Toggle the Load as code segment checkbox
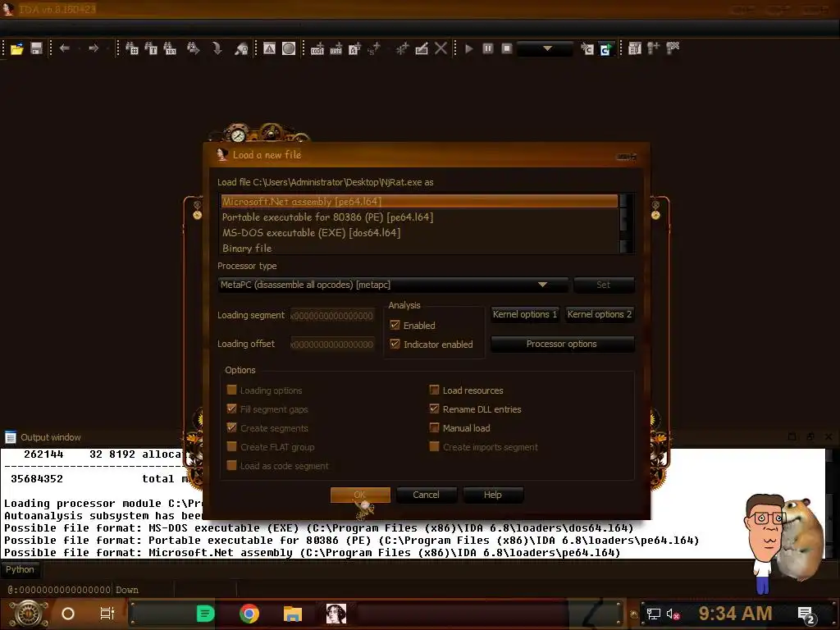 point(231,466)
